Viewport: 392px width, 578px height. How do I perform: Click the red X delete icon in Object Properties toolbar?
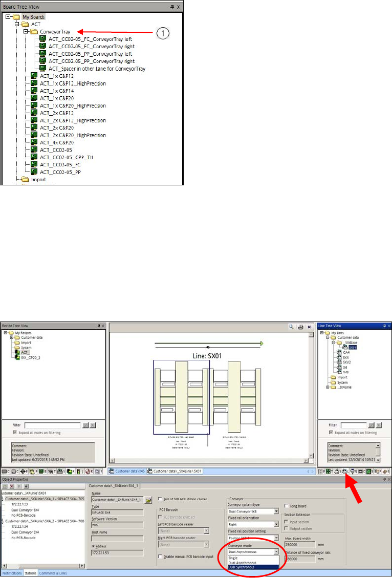point(11,486)
